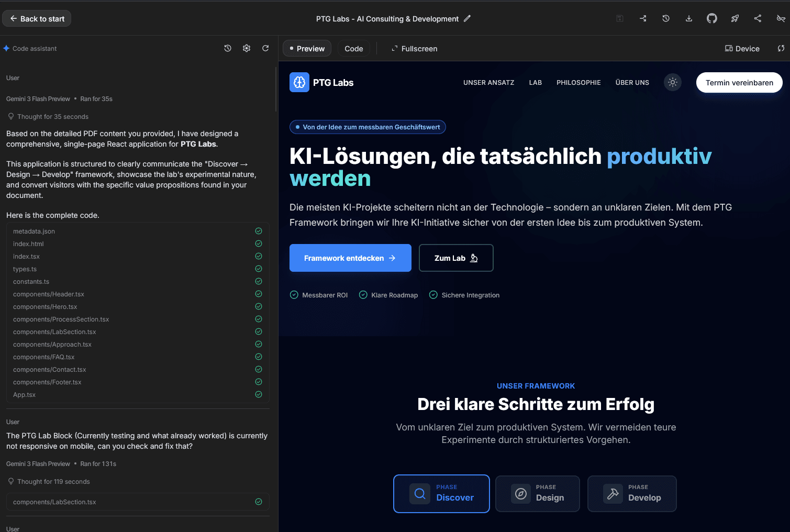Screen dimensions: 790x532
Task: Open the PHILOSOPHIE nav menu item
Action: point(578,83)
